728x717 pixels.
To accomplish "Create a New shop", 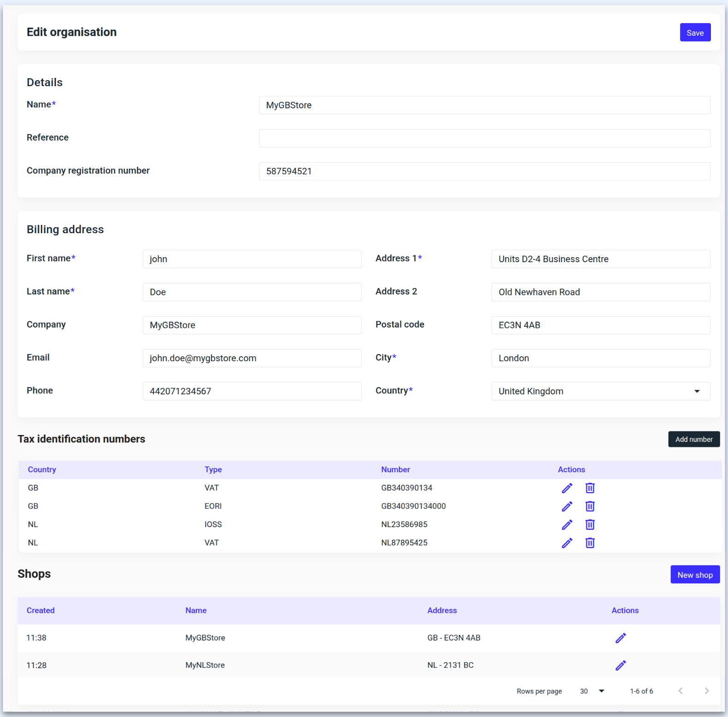I will point(695,575).
